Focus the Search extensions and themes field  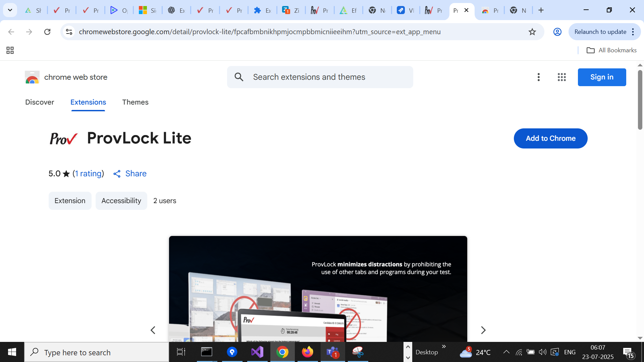[x=320, y=77]
